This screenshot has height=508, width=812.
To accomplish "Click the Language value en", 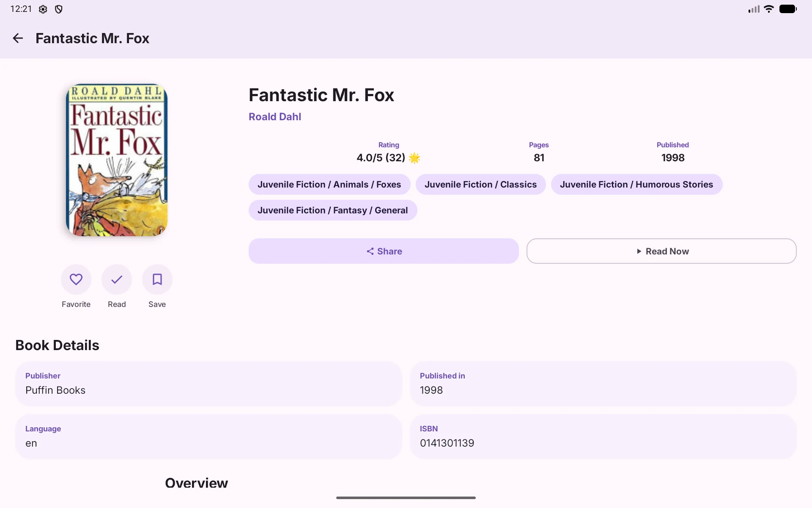I will [x=31, y=443].
